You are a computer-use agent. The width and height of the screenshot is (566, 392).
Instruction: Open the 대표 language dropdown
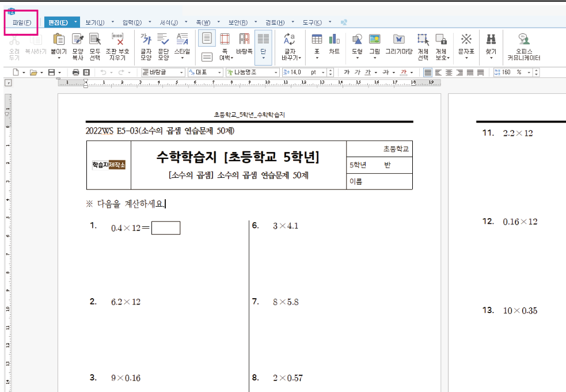[219, 73]
